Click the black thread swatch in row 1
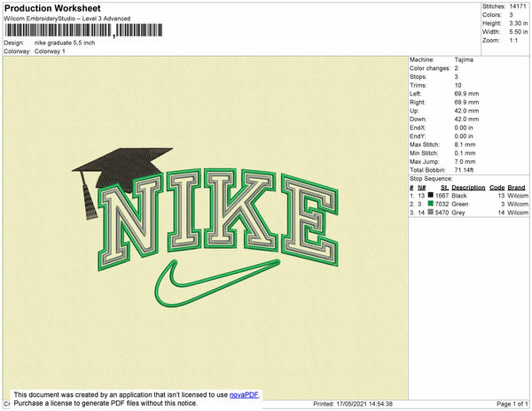Viewport: 532px width, 411px height. pyautogui.click(x=431, y=195)
